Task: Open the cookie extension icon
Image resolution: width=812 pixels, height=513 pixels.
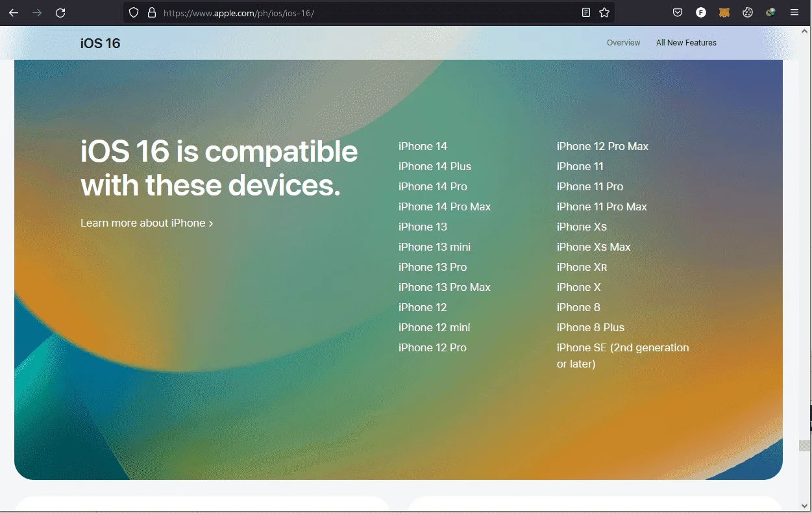Action: (x=748, y=12)
